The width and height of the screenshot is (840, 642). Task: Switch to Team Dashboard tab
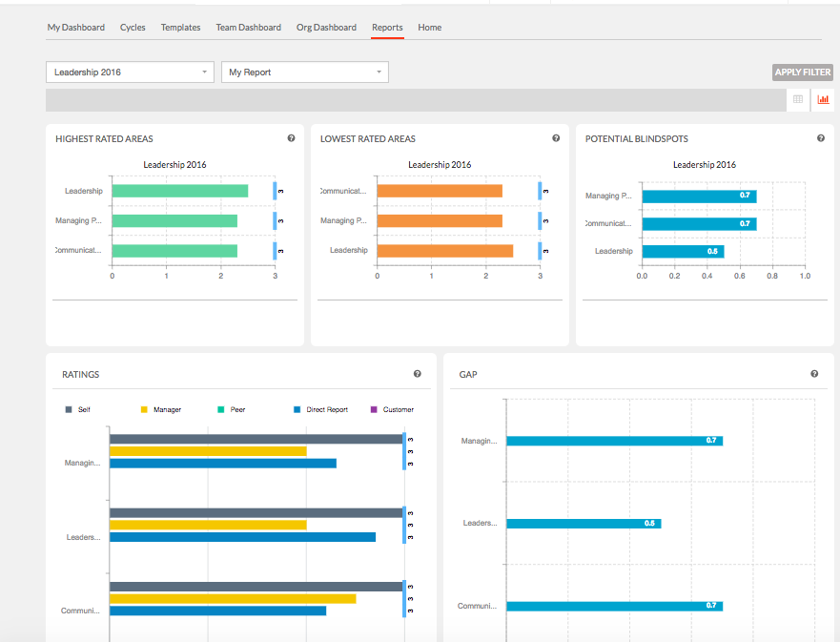point(249,28)
